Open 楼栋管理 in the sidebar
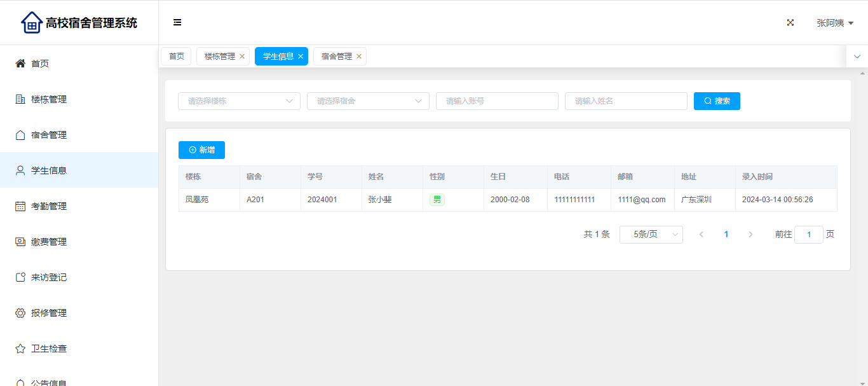868x386 pixels. pyautogui.click(x=48, y=99)
